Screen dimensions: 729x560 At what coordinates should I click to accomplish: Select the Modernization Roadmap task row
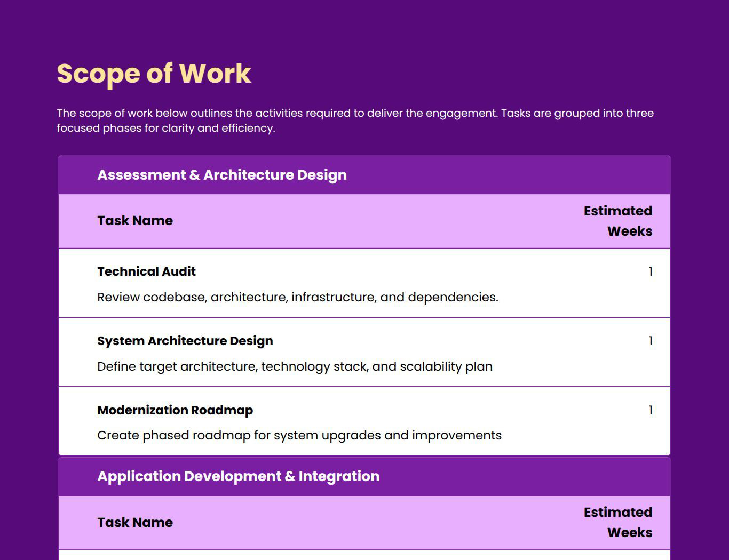pyautogui.click(x=175, y=410)
